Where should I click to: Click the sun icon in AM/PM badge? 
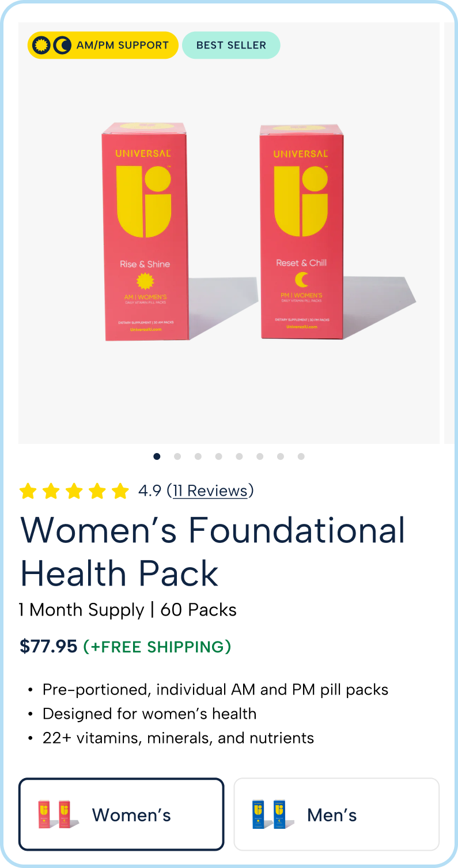(40, 45)
